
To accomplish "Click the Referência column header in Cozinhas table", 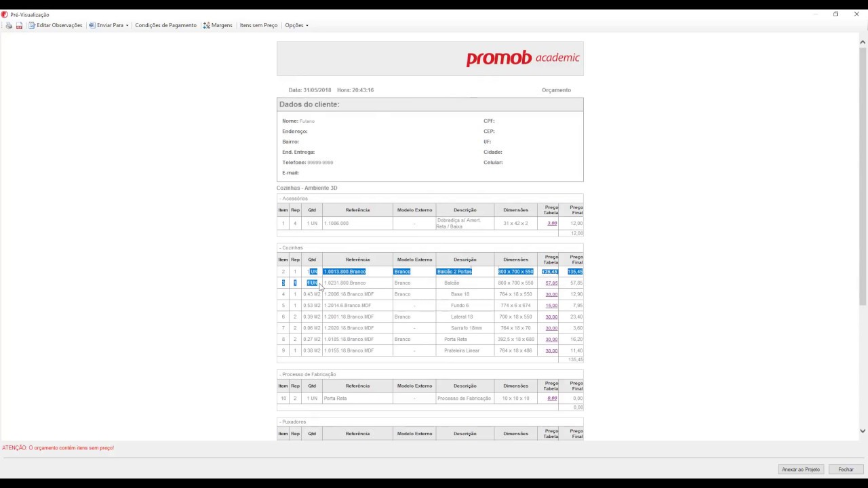I will point(357,260).
